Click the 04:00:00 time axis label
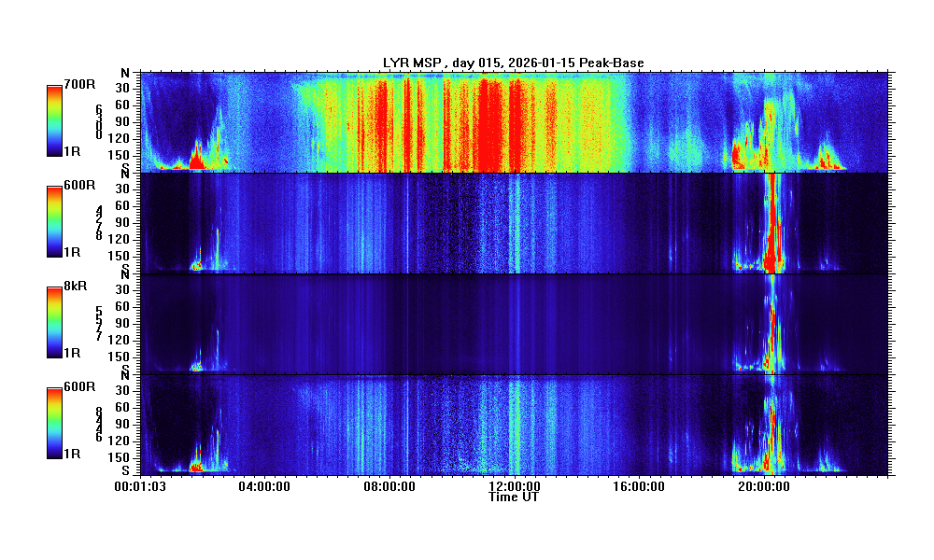 263,486
